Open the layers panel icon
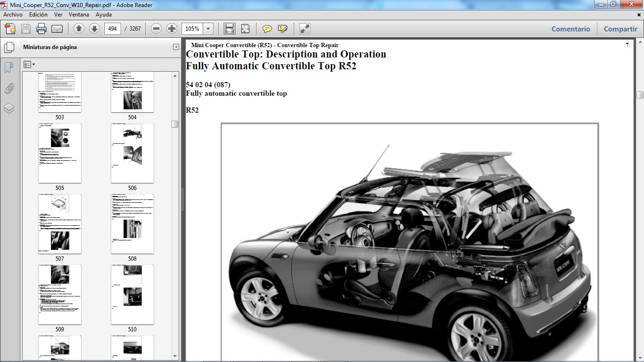This screenshot has height=362, width=644. (9, 108)
